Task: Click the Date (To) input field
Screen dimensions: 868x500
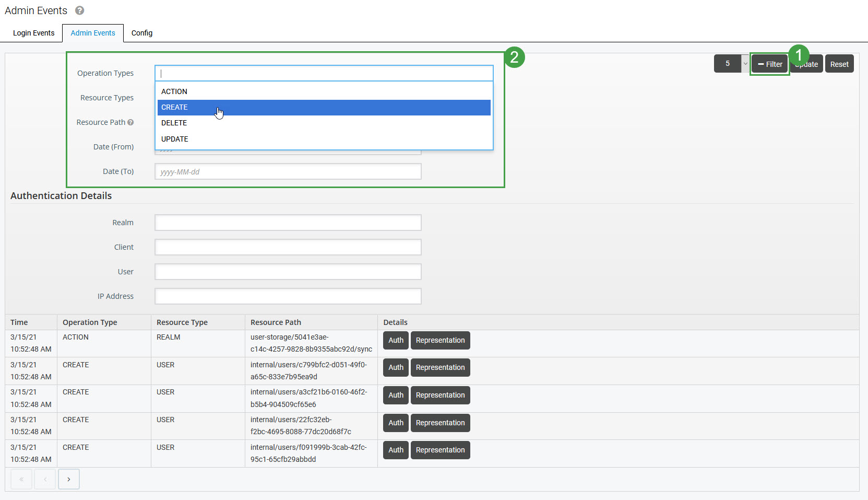Action: coord(288,171)
